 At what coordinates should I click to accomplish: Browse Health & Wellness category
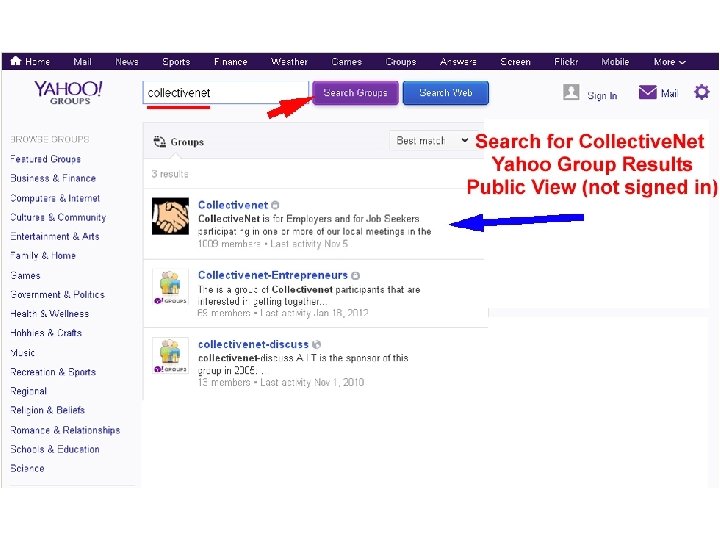click(50, 314)
